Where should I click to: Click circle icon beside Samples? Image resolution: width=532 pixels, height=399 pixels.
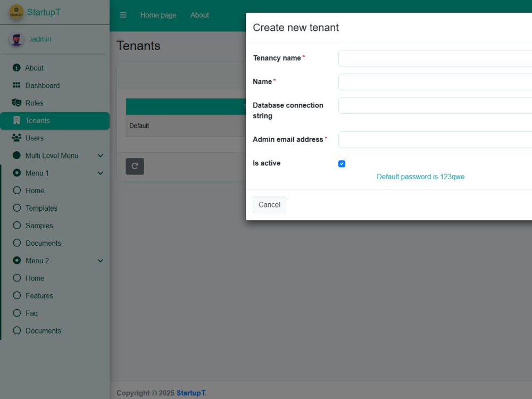click(x=16, y=225)
